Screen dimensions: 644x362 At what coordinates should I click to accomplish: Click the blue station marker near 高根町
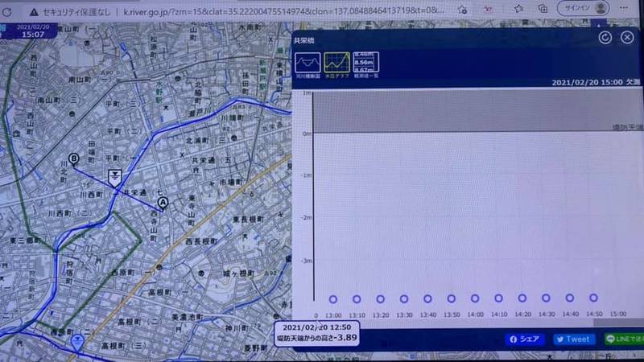[x=77, y=342]
